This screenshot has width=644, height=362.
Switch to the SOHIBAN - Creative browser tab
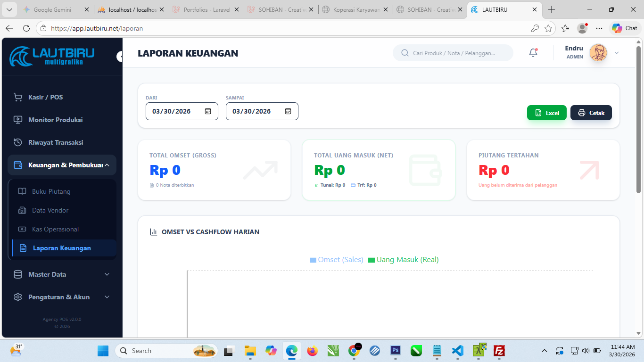click(281, 9)
